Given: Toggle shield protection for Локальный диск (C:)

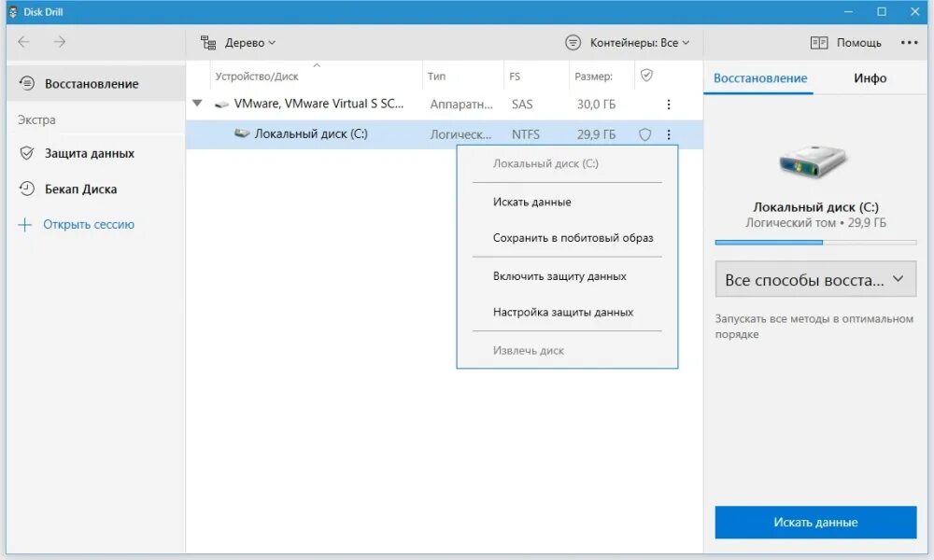Looking at the screenshot, I should [645, 134].
